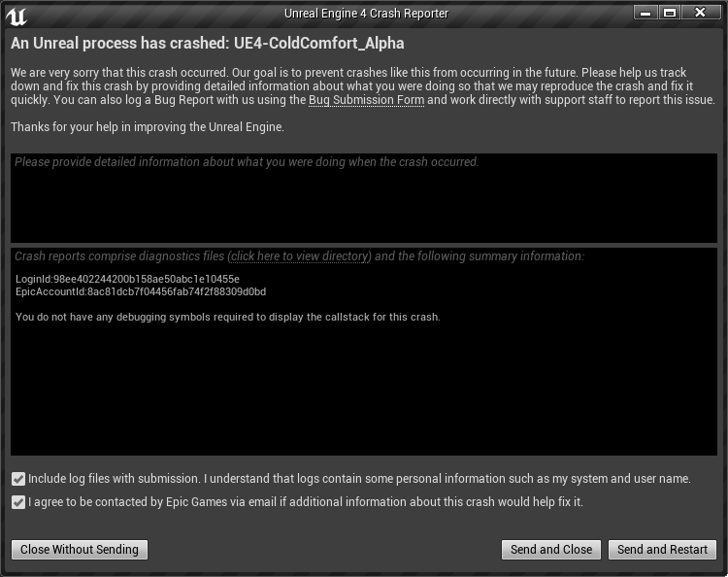
Task: Click the missing debugging symbols message
Action: point(228,318)
